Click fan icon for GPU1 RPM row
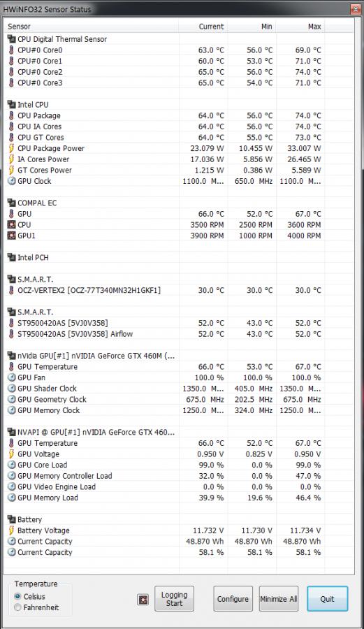This screenshot has height=629, width=364. (11, 236)
